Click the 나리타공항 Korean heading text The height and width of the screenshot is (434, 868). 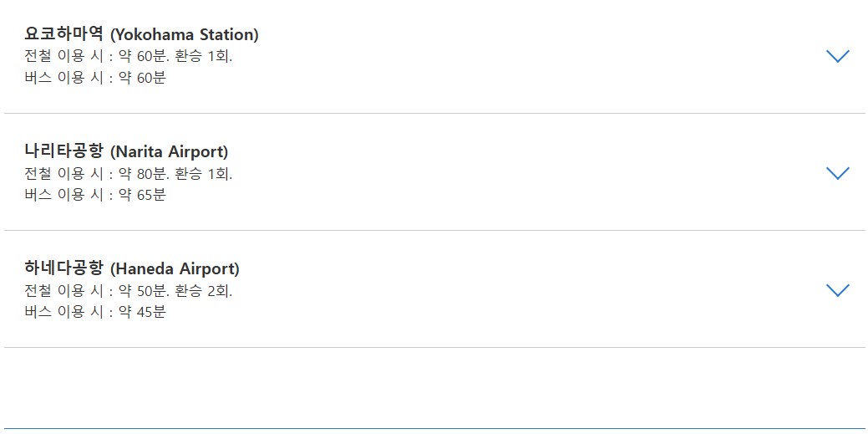(64, 151)
